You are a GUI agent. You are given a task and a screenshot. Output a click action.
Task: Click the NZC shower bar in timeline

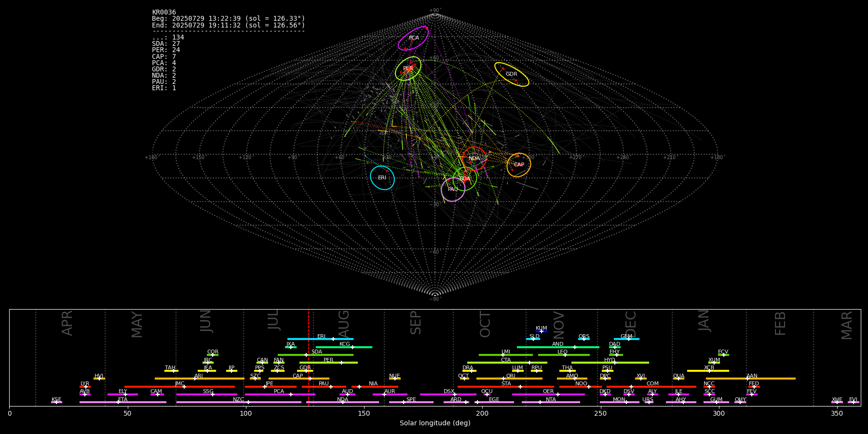[x=239, y=402]
